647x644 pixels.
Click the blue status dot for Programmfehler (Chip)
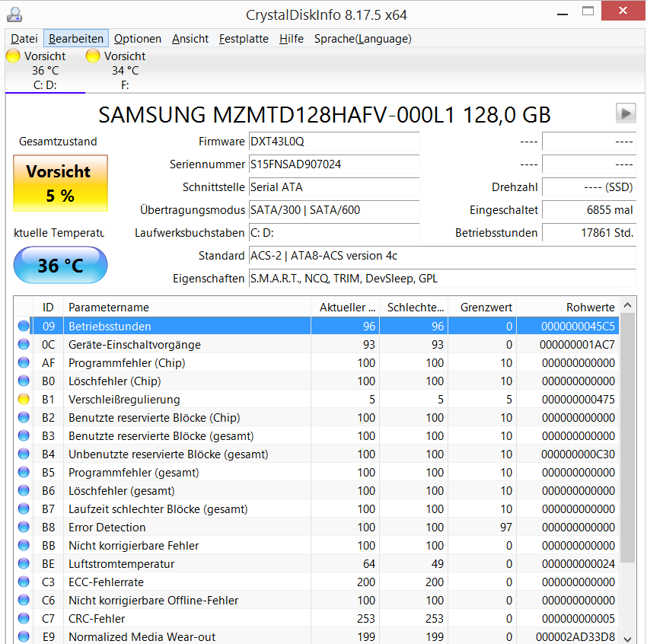24,362
